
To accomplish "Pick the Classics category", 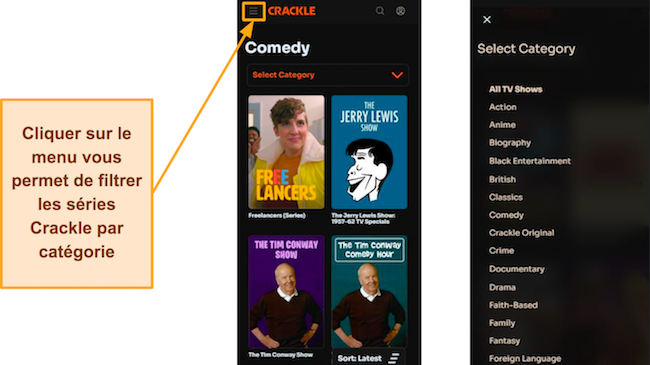I will [506, 197].
